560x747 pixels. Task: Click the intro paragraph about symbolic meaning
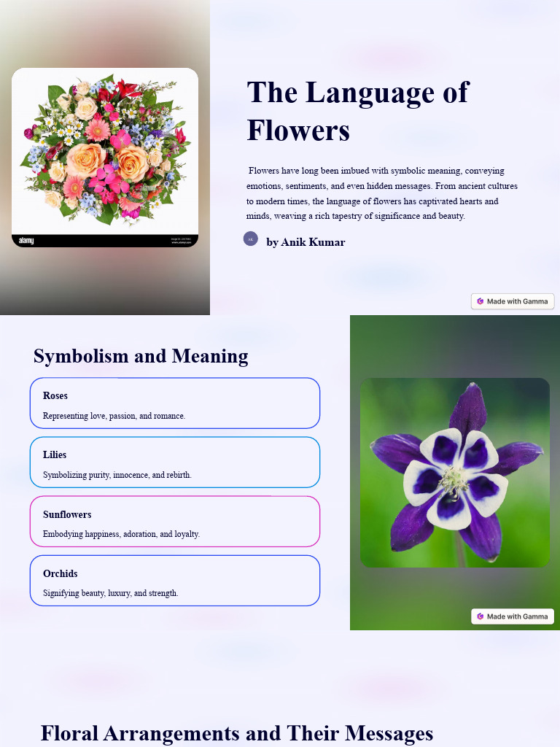click(x=382, y=193)
